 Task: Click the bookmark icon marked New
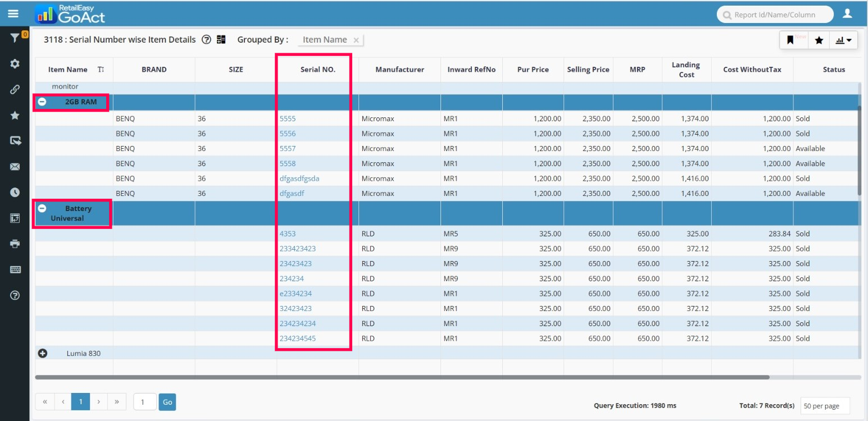pyautogui.click(x=790, y=40)
